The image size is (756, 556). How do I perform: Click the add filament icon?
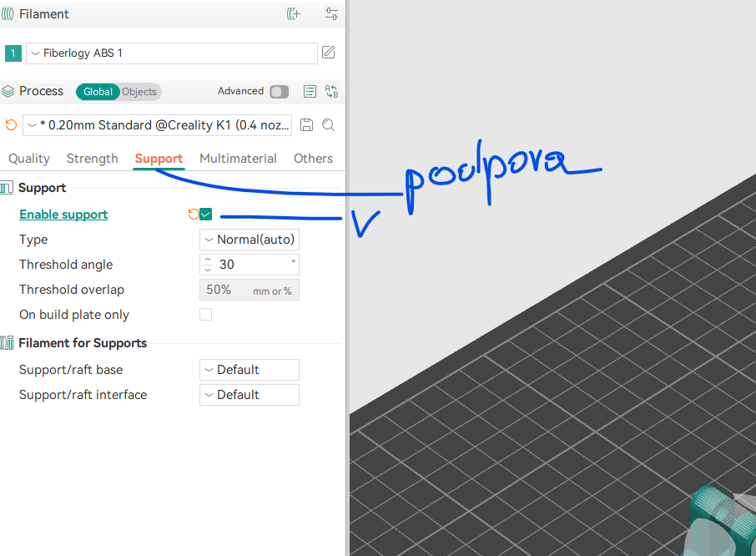pyautogui.click(x=293, y=14)
